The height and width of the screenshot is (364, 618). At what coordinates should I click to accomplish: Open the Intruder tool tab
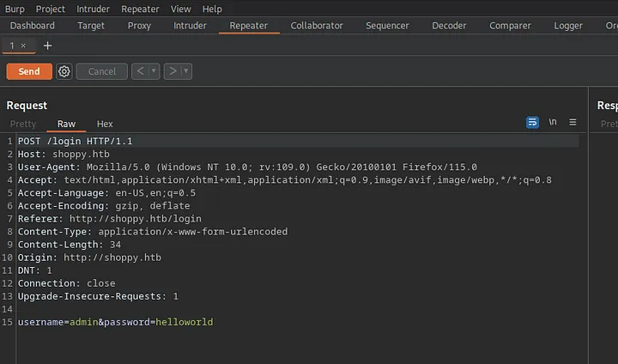click(x=190, y=26)
